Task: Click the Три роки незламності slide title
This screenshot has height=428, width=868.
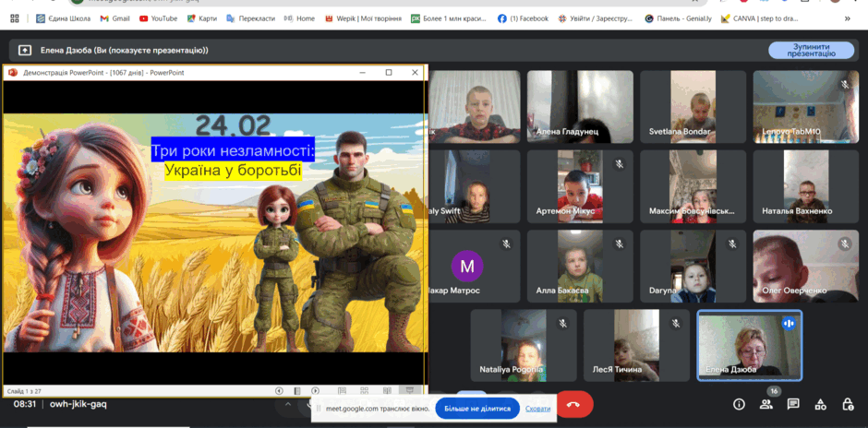Action: (233, 149)
